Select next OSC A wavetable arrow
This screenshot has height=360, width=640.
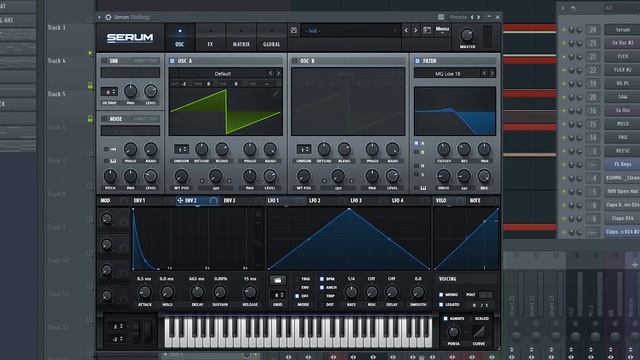click(x=278, y=73)
